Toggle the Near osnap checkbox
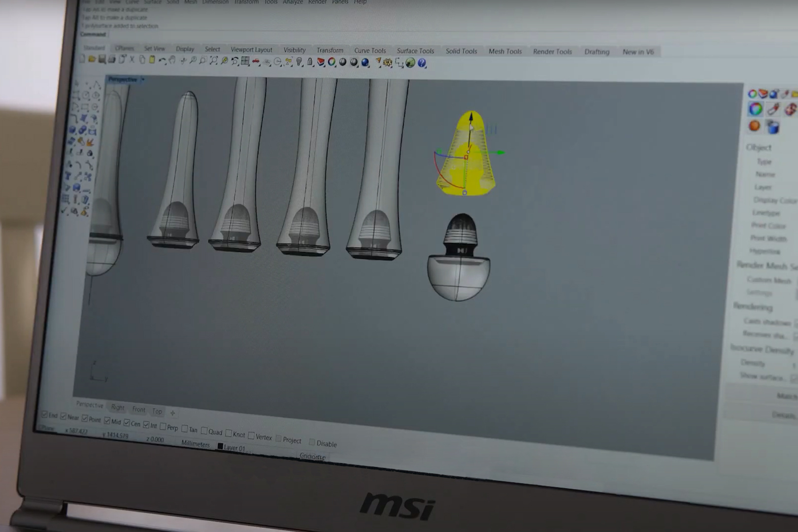The height and width of the screenshot is (532, 798). [64, 416]
